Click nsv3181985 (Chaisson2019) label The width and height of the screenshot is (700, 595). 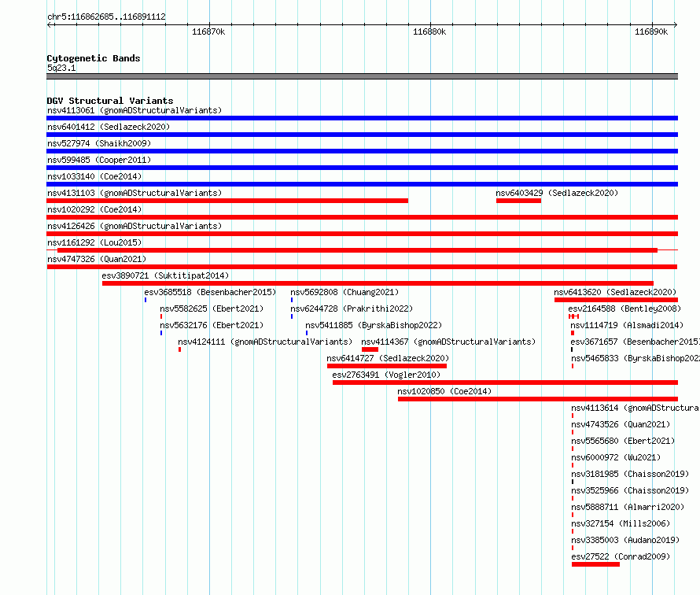tap(630, 474)
